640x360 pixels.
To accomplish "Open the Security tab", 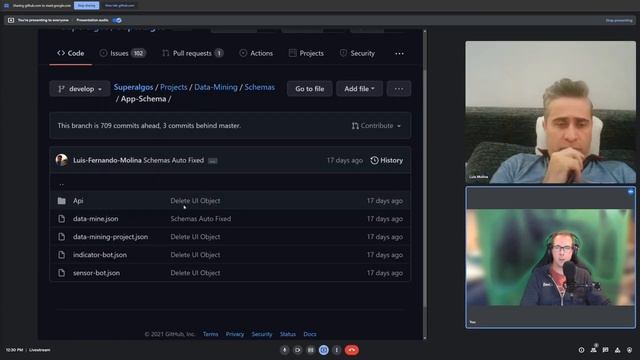I will click(357, 53).
